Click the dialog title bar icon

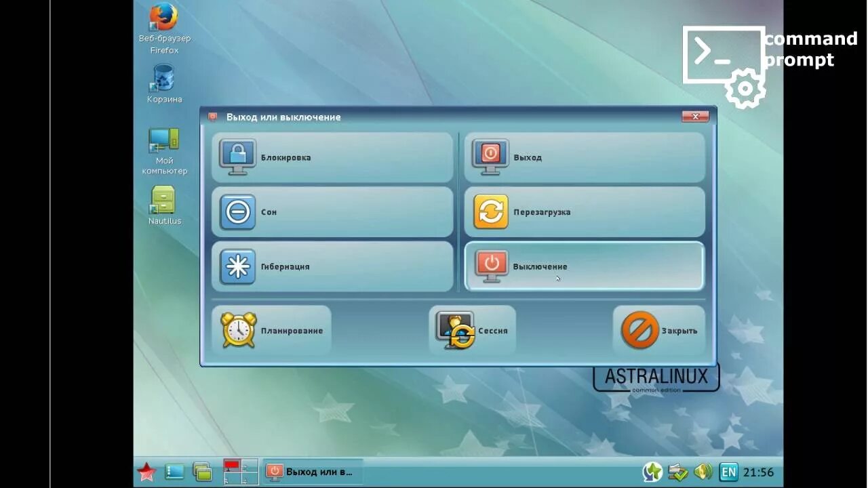[213, 117]
